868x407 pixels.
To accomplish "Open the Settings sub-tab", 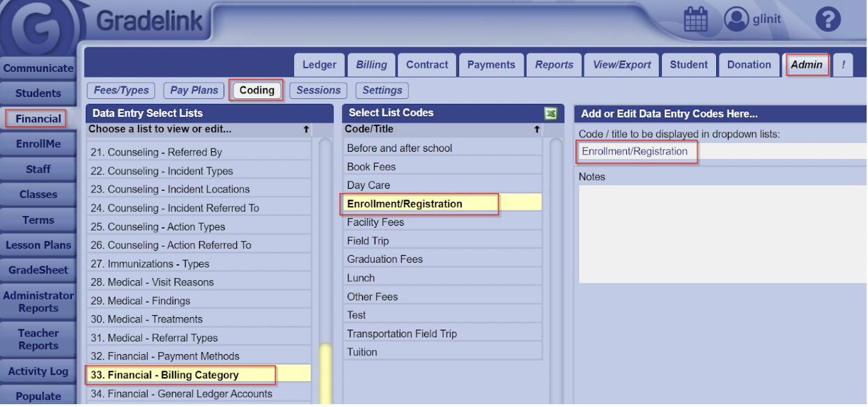I will [x=382, y=90].
